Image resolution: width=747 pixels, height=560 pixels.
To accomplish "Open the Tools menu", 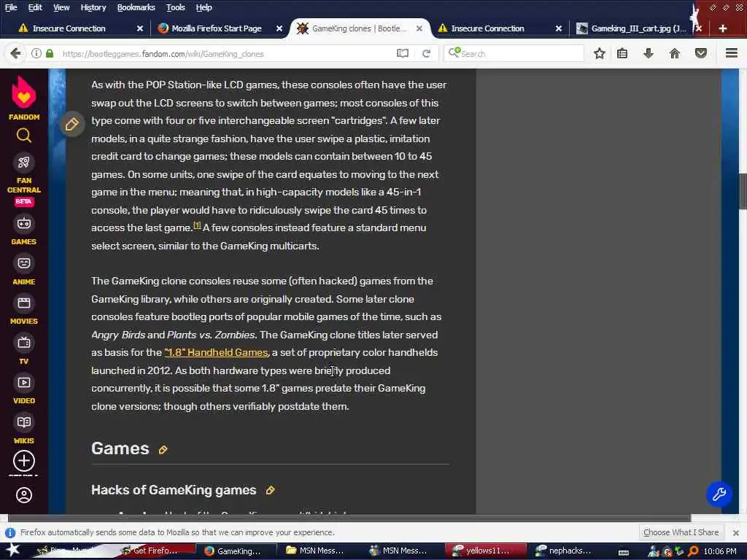I will [175, 7].
